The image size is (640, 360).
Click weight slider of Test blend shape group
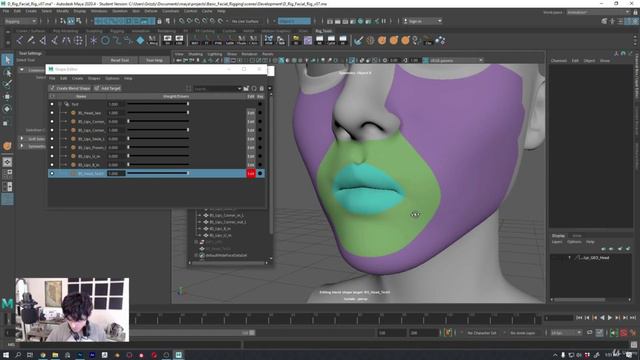tap(158, 104)
